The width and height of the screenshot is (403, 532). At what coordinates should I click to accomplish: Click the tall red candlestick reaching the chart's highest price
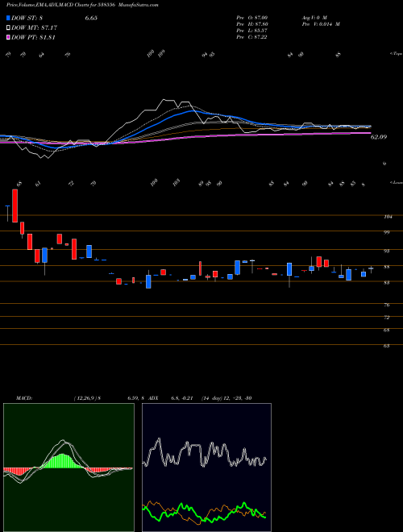point(15,206)
